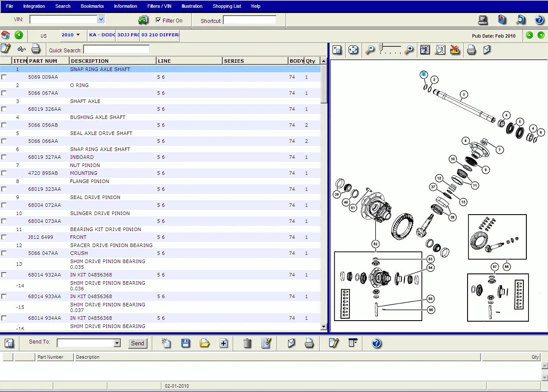
Task: Click the trash can delete icon
Action: 247,343
